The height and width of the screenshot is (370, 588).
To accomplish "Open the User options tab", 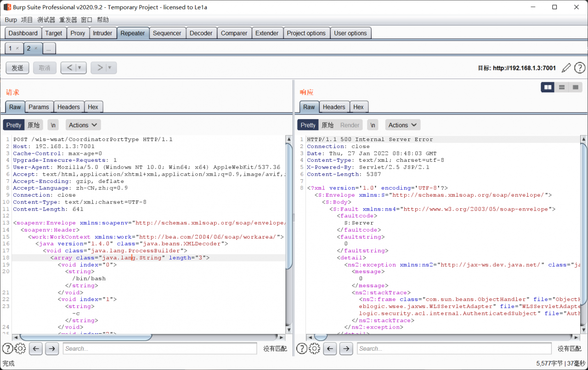I will click(x=351, y=33).
